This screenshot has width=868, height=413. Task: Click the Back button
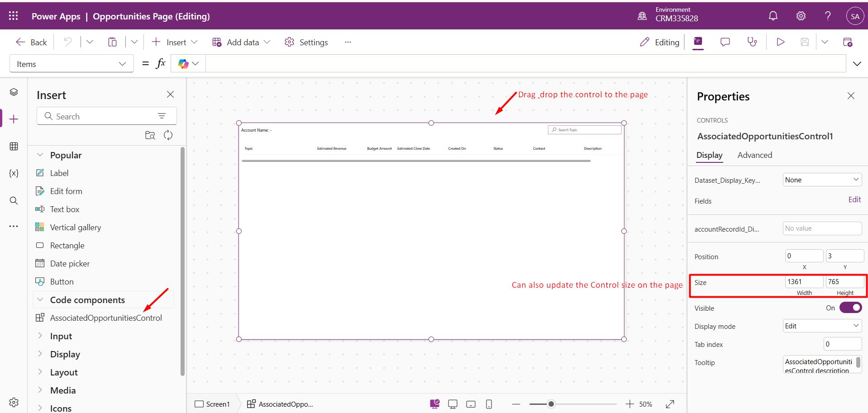[31, 42]
